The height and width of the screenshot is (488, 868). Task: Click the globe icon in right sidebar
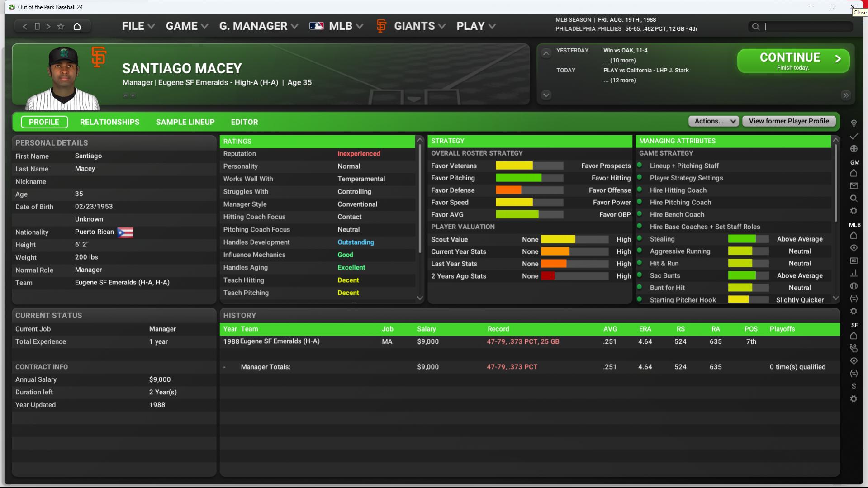tap(854, 149)
